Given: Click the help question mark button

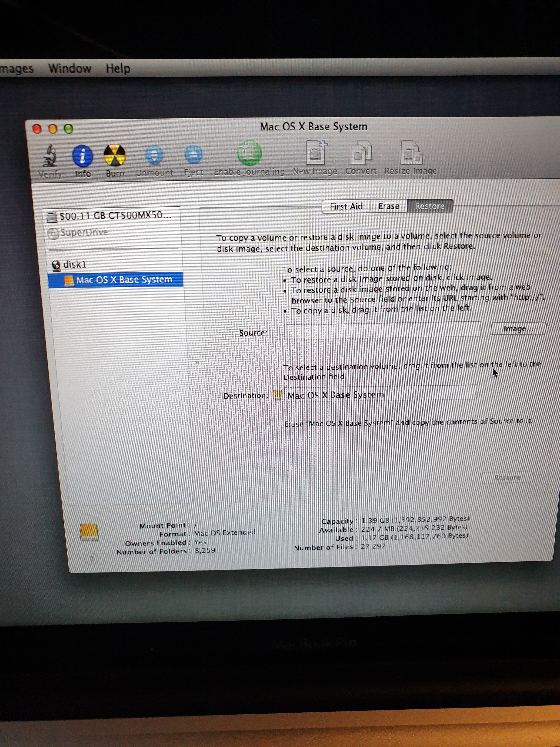Looking at the screenshot, I should (91, 560).
